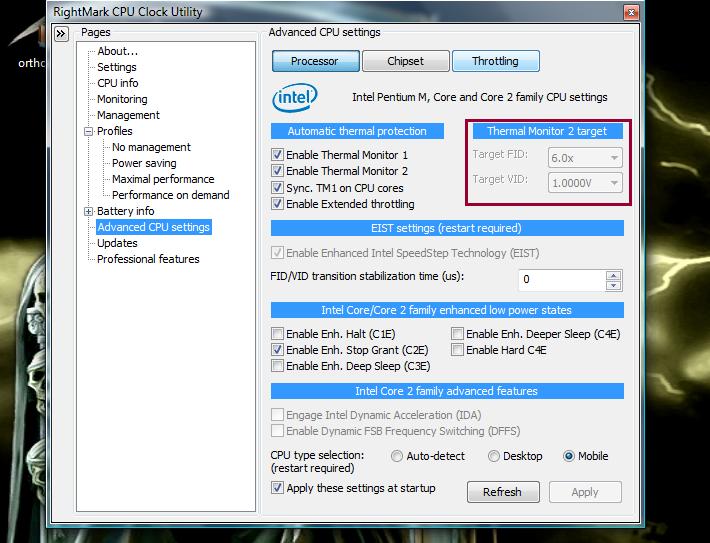Select Mobile CPU type radio

(x=568, y=456)
